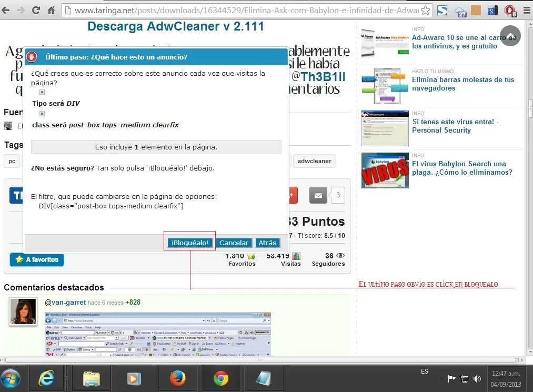
Task: Reload the Taringa page
Action: tap(36, 10)
